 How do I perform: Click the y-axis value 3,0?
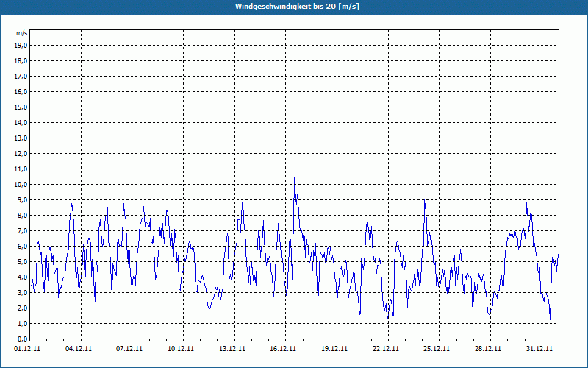(23, 292)
